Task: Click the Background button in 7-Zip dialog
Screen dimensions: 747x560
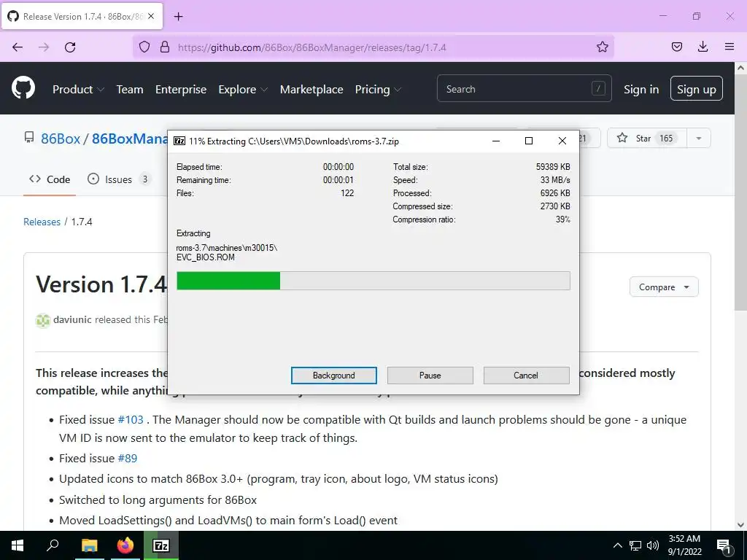Action: (333, 375)
